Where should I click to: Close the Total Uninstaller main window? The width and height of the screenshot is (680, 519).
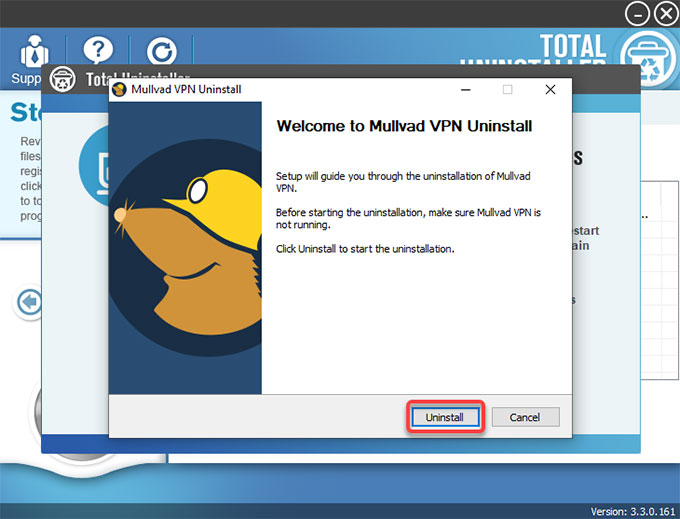point(666,14)
